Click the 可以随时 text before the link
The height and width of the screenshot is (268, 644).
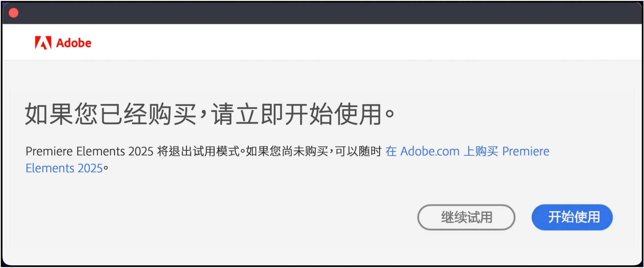click(x=358, y=151)
